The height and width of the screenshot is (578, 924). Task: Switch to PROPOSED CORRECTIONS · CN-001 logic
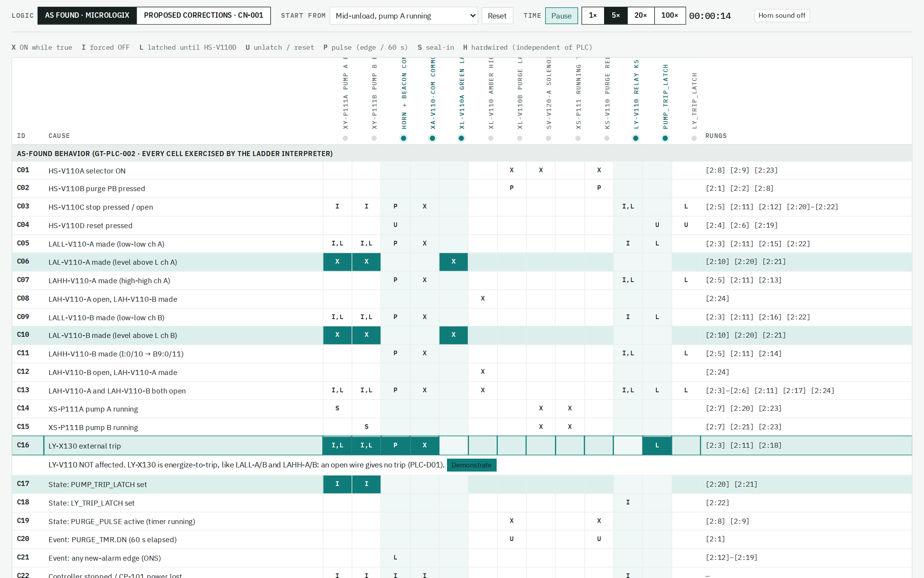click(204, 15)
